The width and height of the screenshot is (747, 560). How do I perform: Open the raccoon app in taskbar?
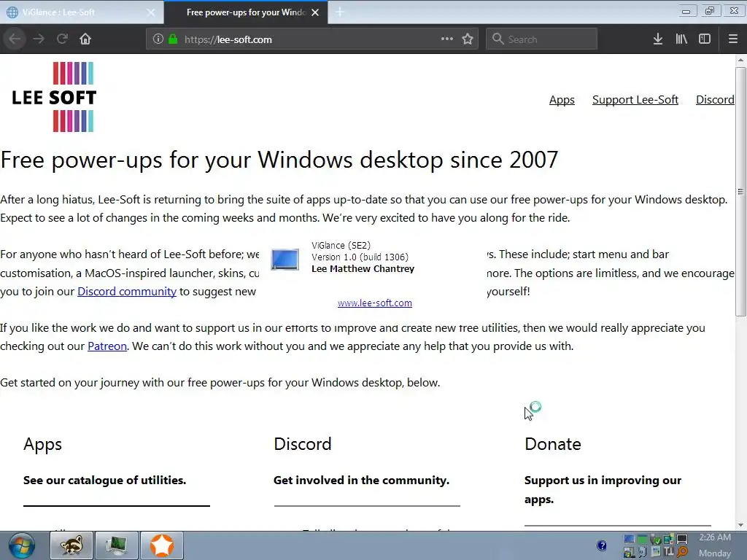click(x=71, y=545)
